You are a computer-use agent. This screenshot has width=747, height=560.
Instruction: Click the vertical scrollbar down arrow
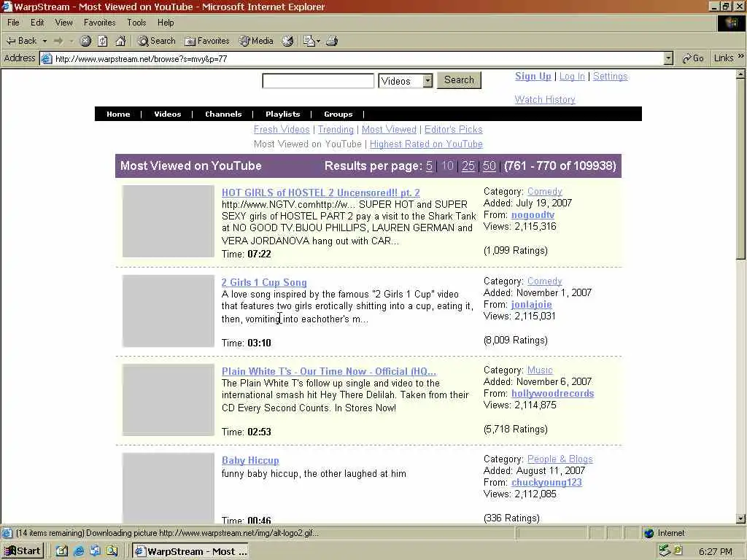coord(741,519)
